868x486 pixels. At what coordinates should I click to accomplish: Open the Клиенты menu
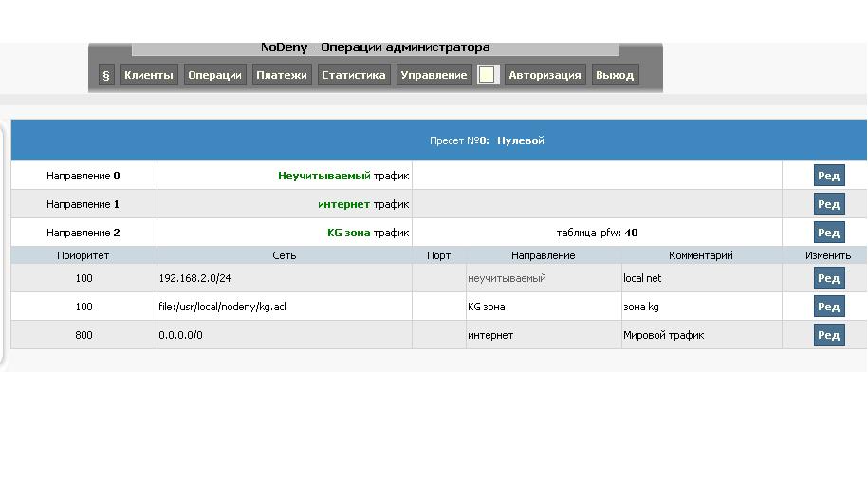click(x=149, y=75)
